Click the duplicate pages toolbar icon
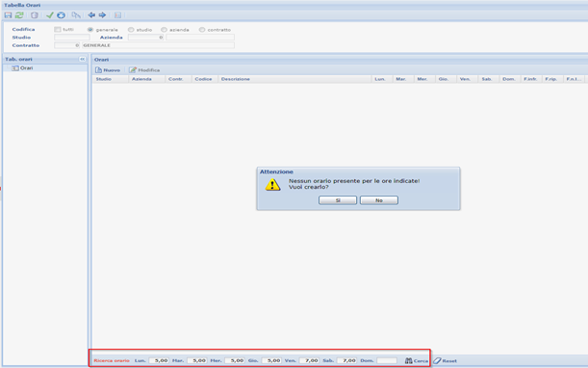 coord(76,15)
